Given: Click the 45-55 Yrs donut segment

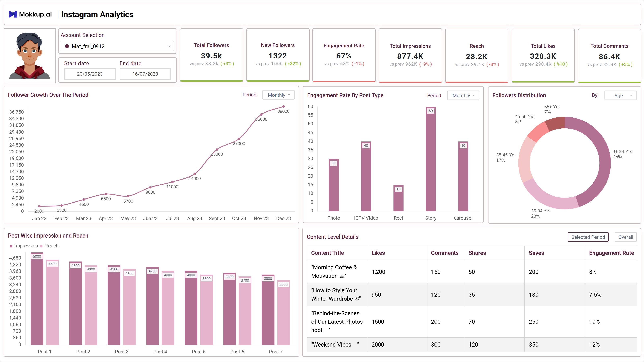Looking at the screenshot, I should (539, 132).
